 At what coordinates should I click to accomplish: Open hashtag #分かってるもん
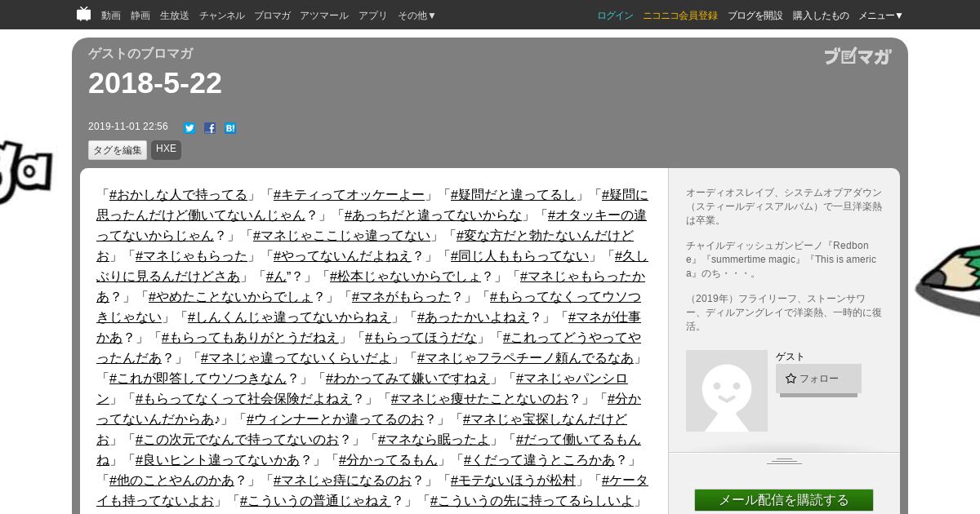point(388,459)
